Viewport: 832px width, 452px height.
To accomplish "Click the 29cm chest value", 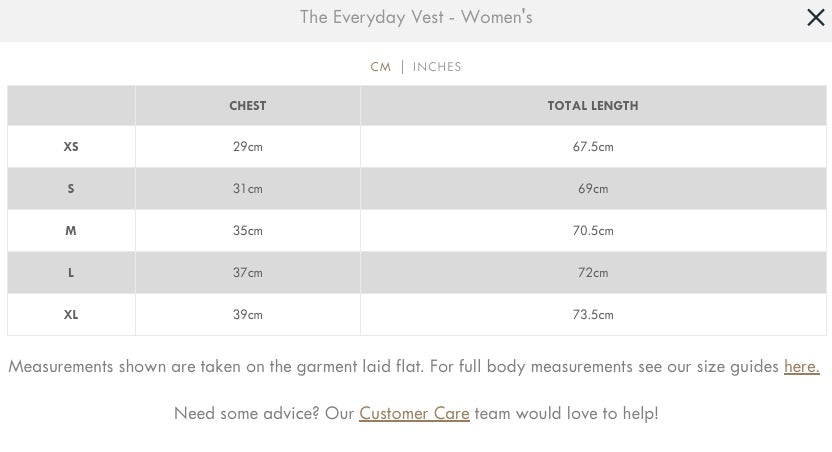I will [x=248, y=147].
